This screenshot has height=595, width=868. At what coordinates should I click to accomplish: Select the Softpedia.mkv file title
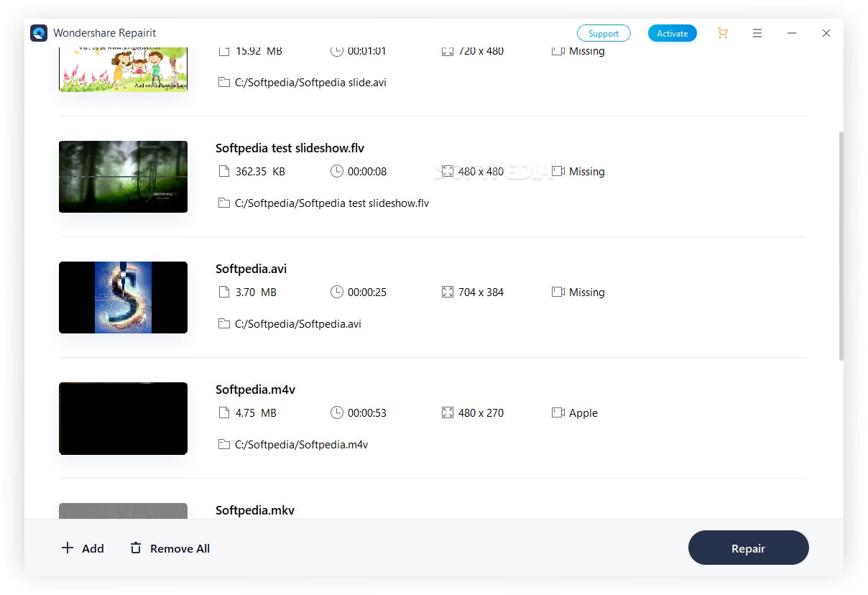(255, 510)
